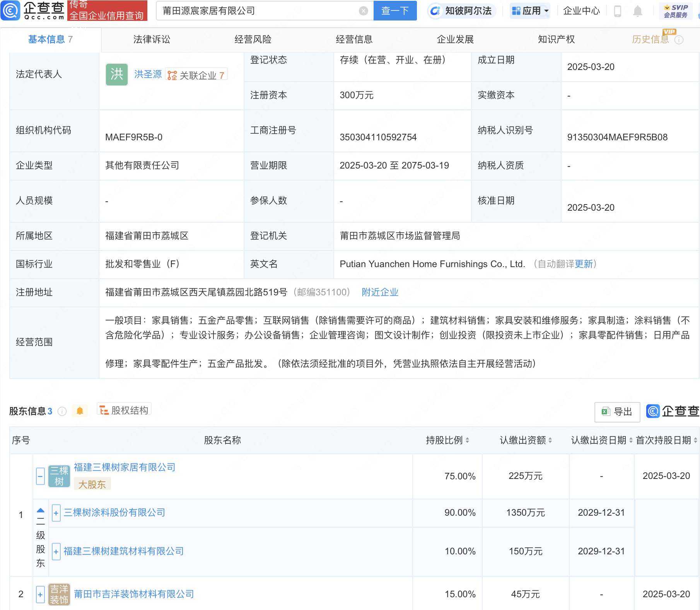The height and width of the screenshot is (610, 700).
Task: Click 更新 in the automatic translation note
Action: coord(584,264)
